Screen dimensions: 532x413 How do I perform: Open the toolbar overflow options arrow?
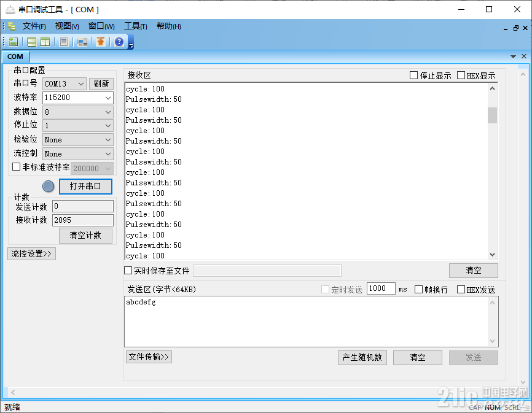pos(131,44)
